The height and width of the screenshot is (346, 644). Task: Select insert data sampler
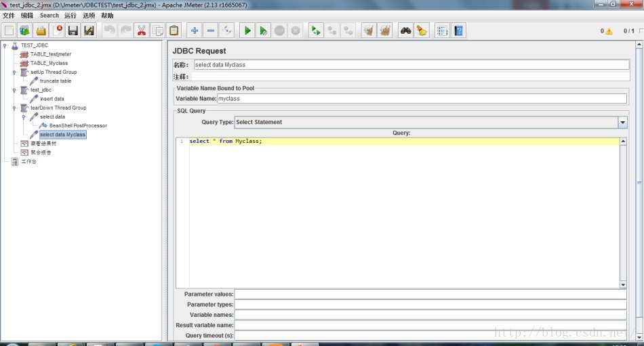coord(52,99)
